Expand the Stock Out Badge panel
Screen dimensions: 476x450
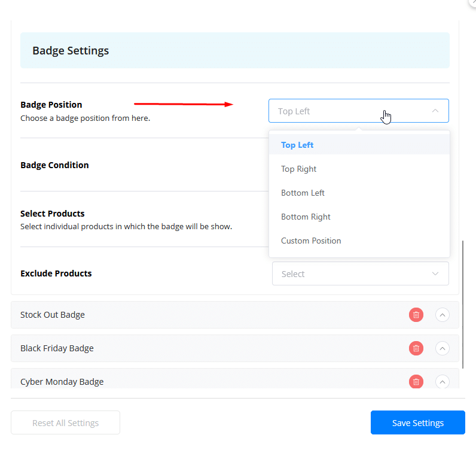(x=442, y=315)
